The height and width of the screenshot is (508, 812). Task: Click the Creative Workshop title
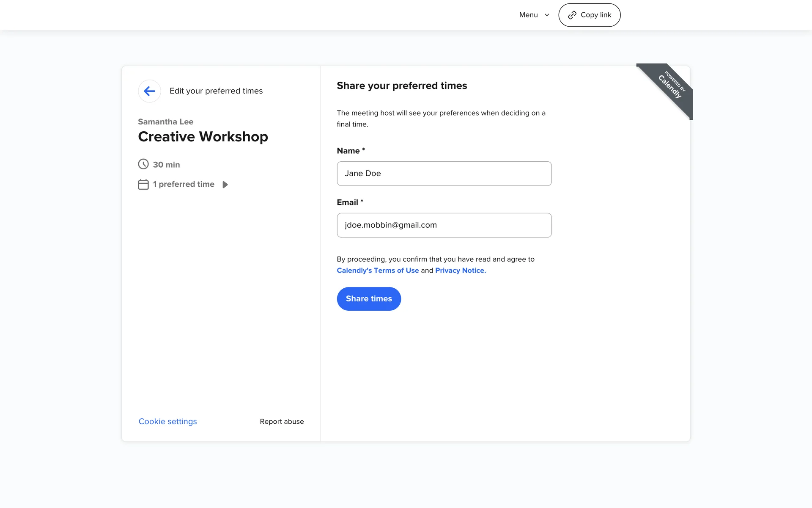[203, 137]
